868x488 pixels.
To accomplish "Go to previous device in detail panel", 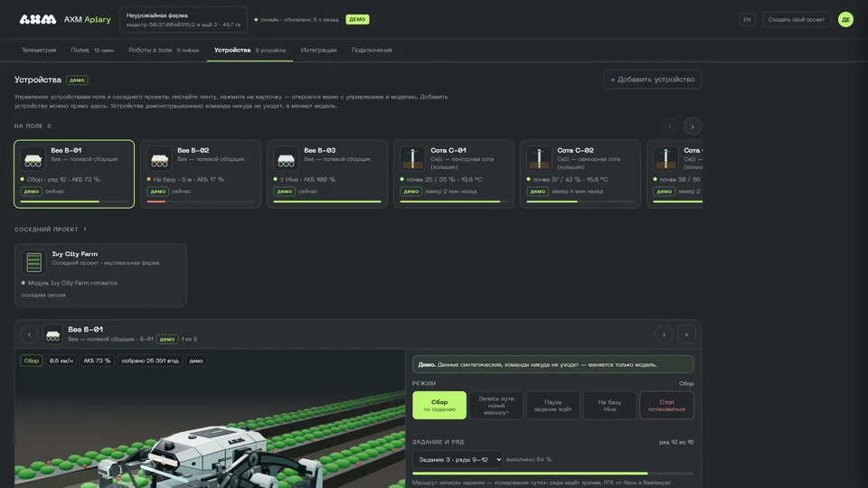I will click(x=29, y=334).
